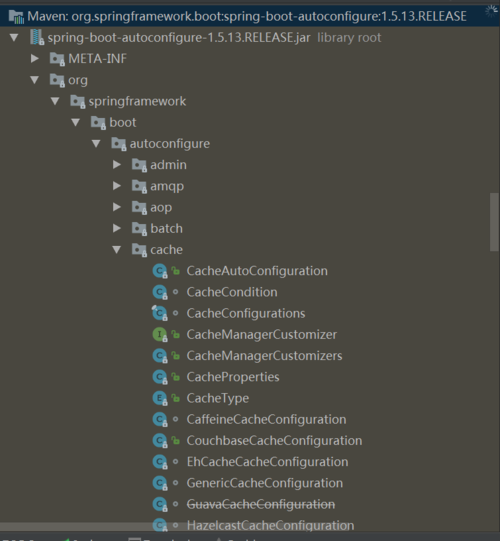The image size is (500, 541).
Task: Click the enum icon of CacheType
Action: point(160,398)
